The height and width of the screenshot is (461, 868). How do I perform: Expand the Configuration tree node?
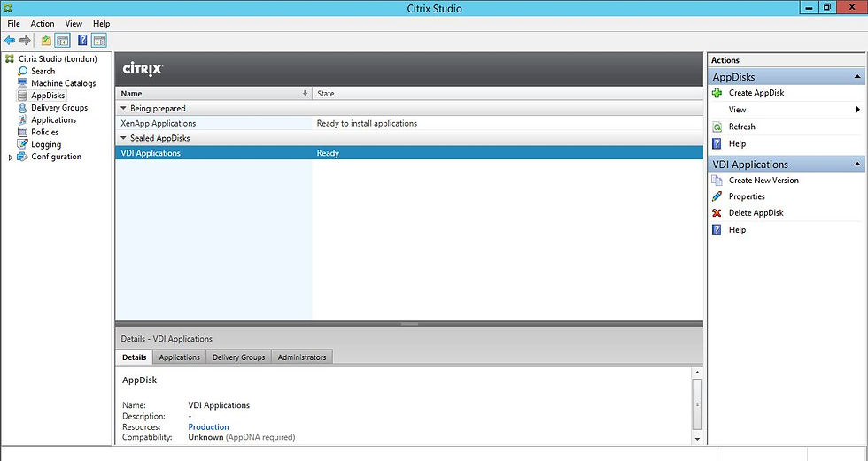click(x=10, y=158)
